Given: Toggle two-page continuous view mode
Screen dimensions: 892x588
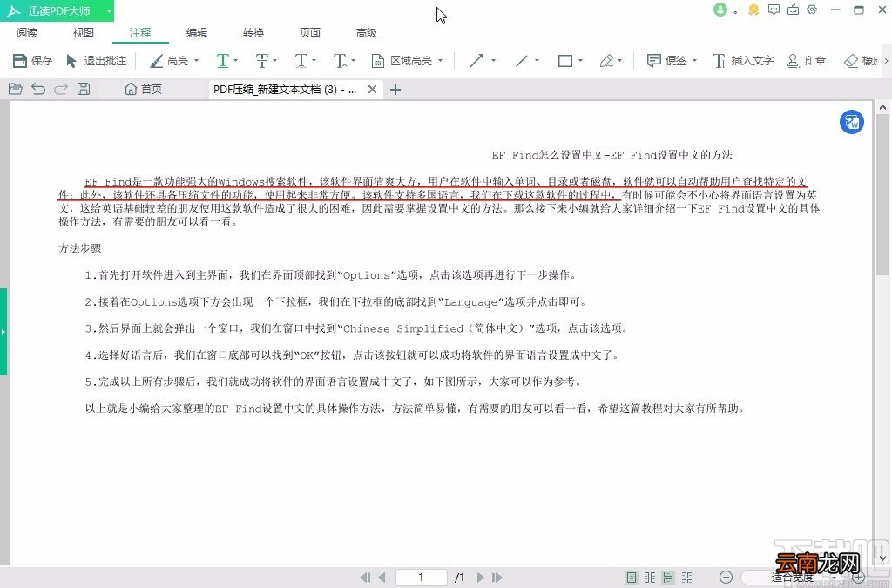Looking at the screenshot, I should pos(687,578).
